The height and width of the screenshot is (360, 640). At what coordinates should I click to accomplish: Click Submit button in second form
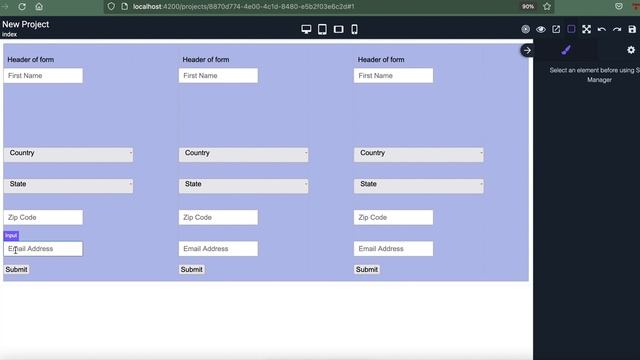pyautogui.click(x=191, y=269)
